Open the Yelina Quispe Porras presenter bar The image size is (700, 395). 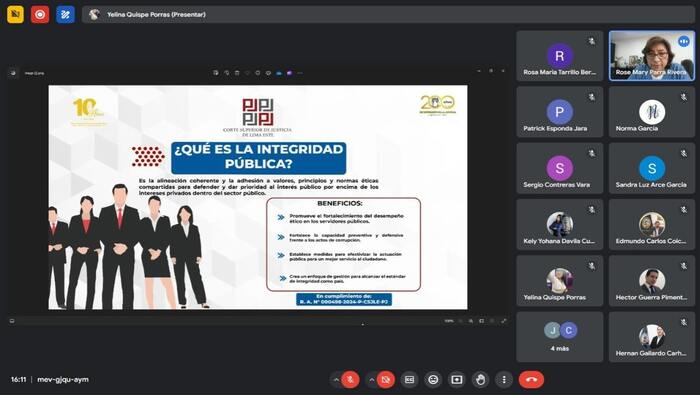(x=388, y=14)
